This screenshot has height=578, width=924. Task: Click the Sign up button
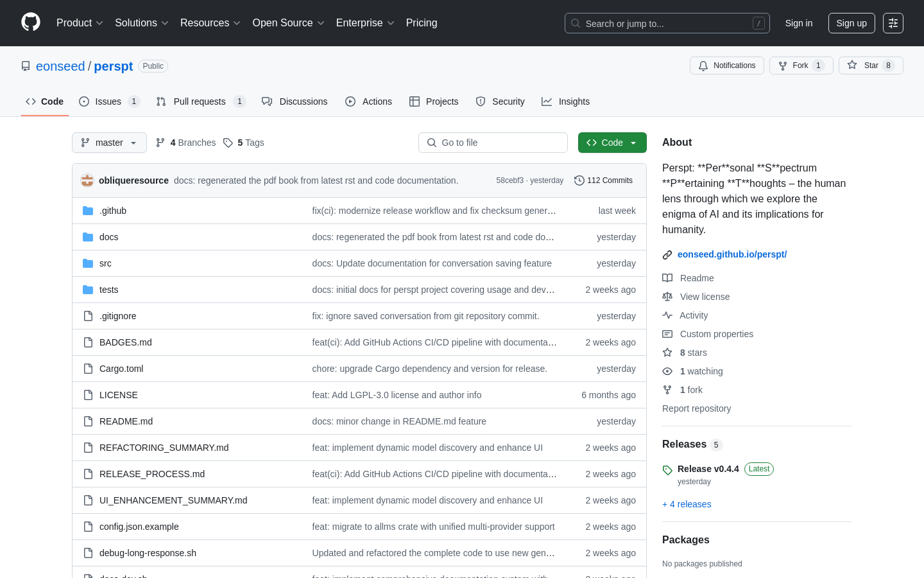[851, 23]
